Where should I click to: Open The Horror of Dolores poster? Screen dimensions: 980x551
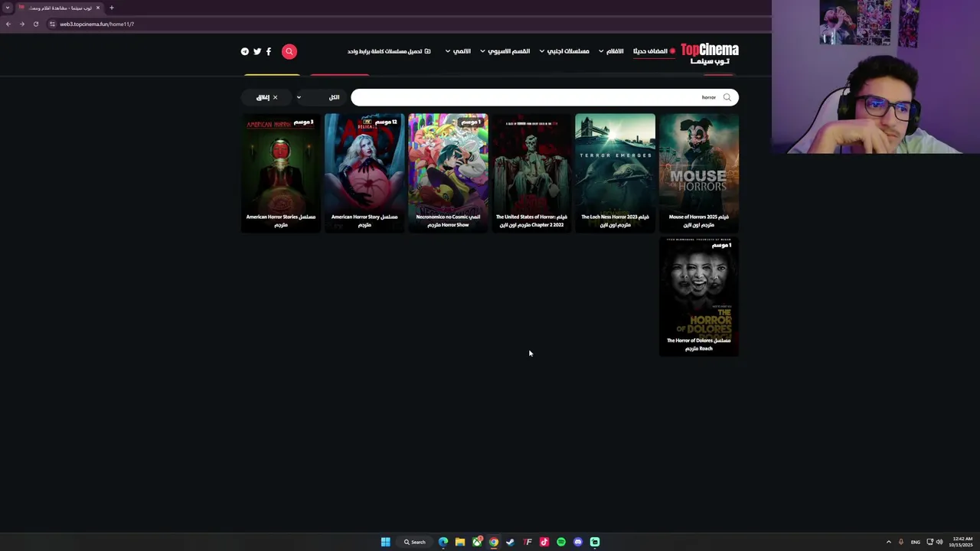pos(699,297)
